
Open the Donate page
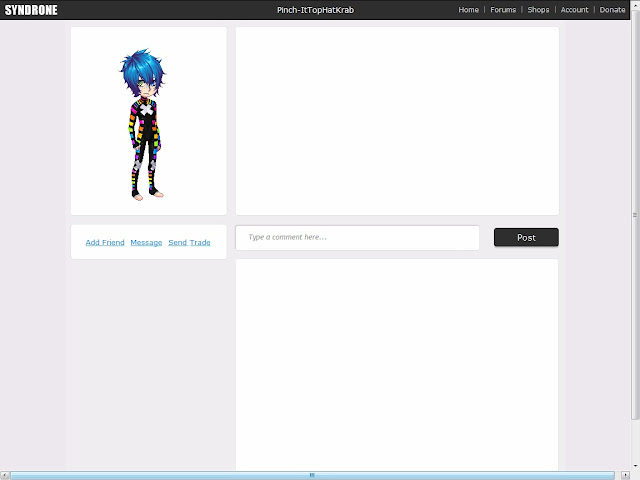612,10
